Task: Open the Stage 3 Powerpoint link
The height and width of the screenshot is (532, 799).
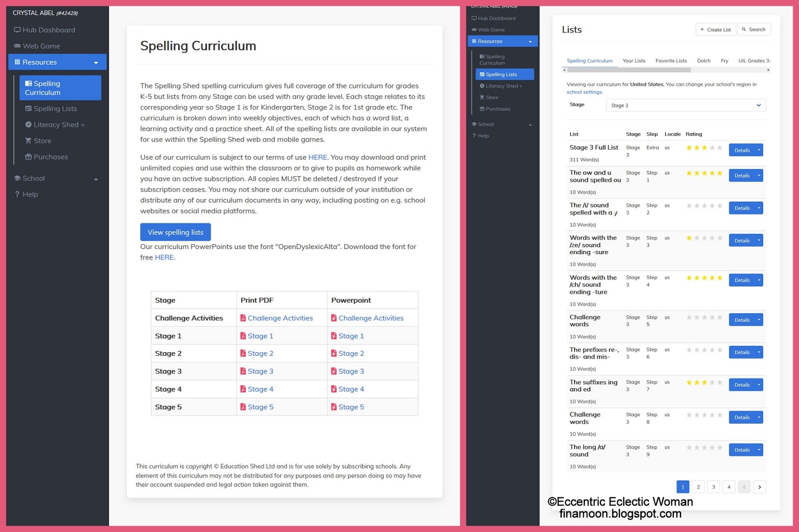Action: tap(351, 371)
